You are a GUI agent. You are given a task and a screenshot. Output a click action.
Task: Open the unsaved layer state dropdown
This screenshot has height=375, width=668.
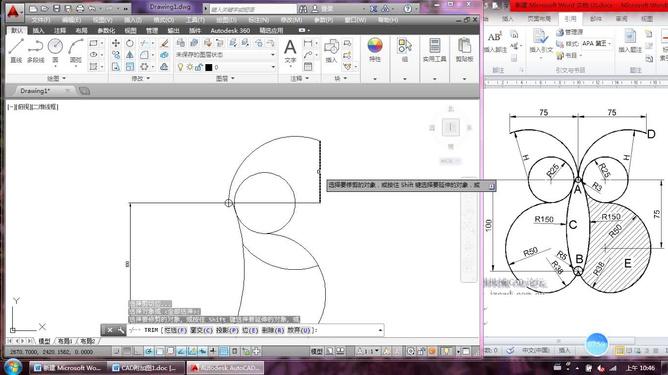(225, 55)
